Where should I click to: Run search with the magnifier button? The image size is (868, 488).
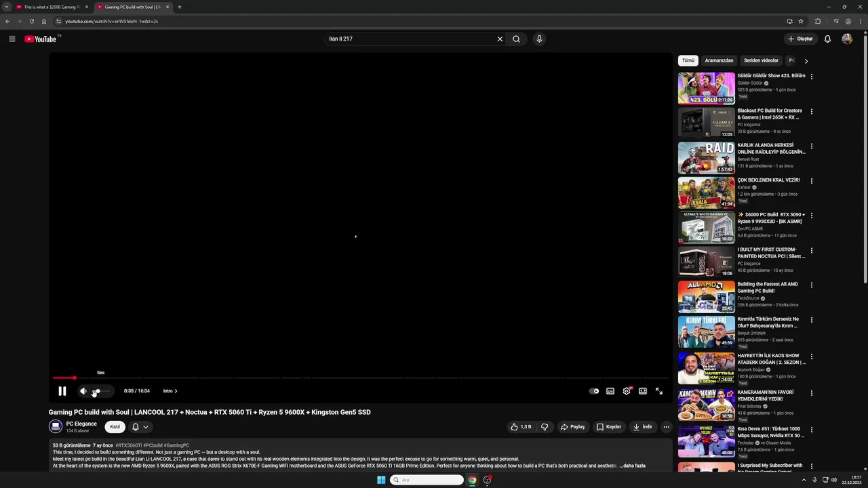(x=516, y=39)
